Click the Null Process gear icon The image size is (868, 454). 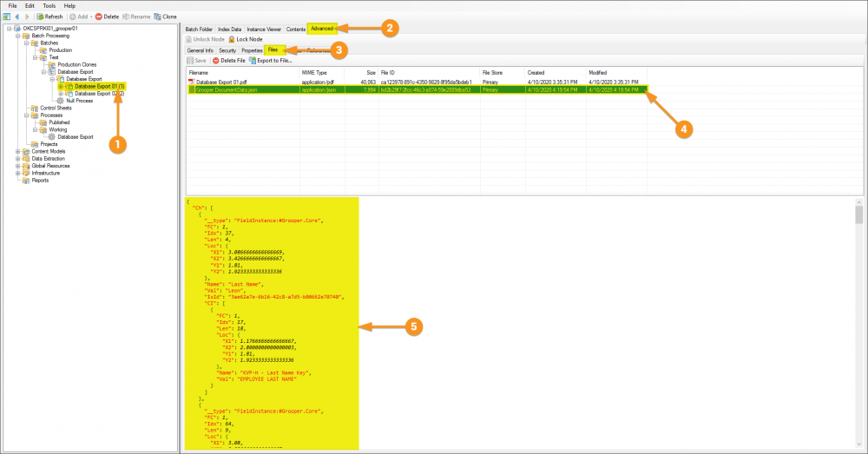[x=61, y=101]
